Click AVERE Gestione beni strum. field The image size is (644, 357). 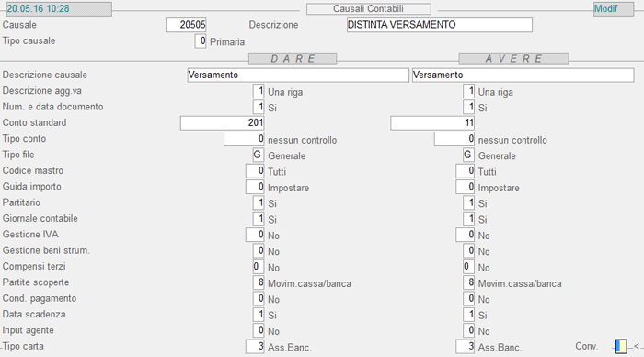(x=468, y=250)
